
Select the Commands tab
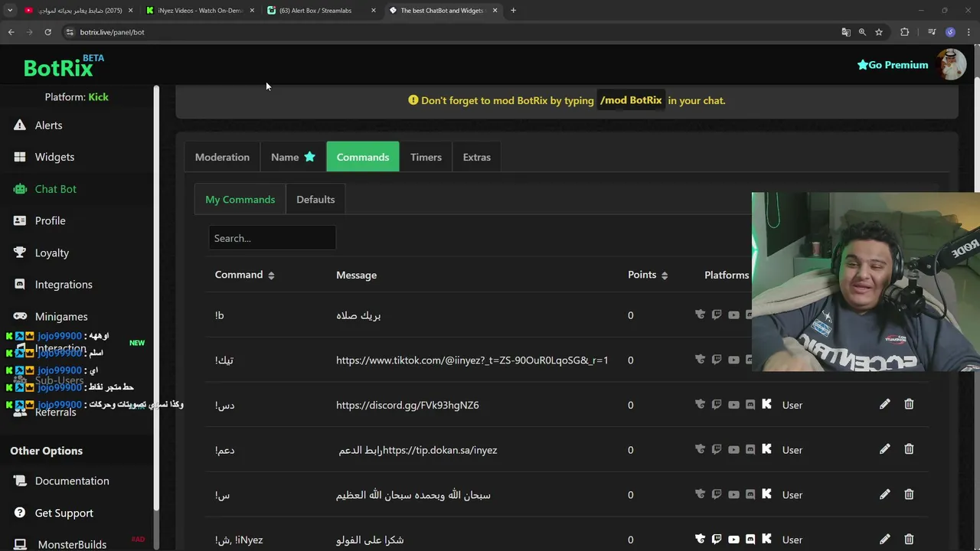(x=363, y=157)
